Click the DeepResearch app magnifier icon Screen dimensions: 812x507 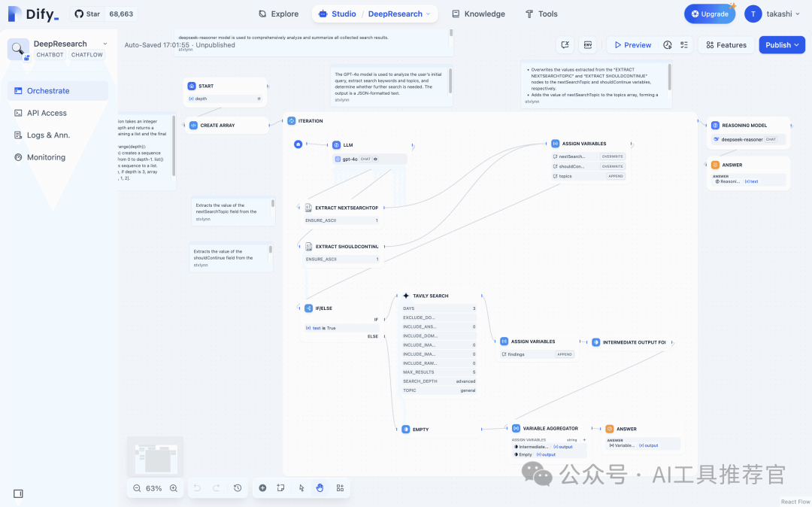coord(18,49)
